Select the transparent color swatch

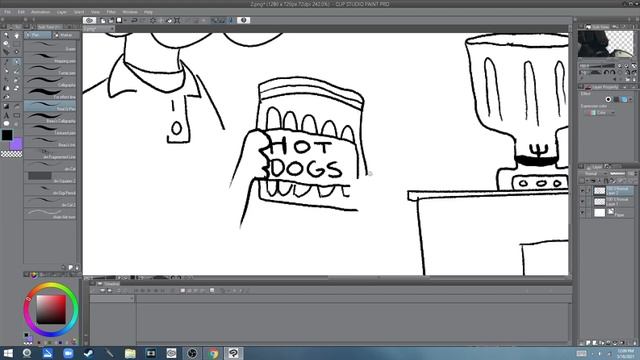[11, 154]
